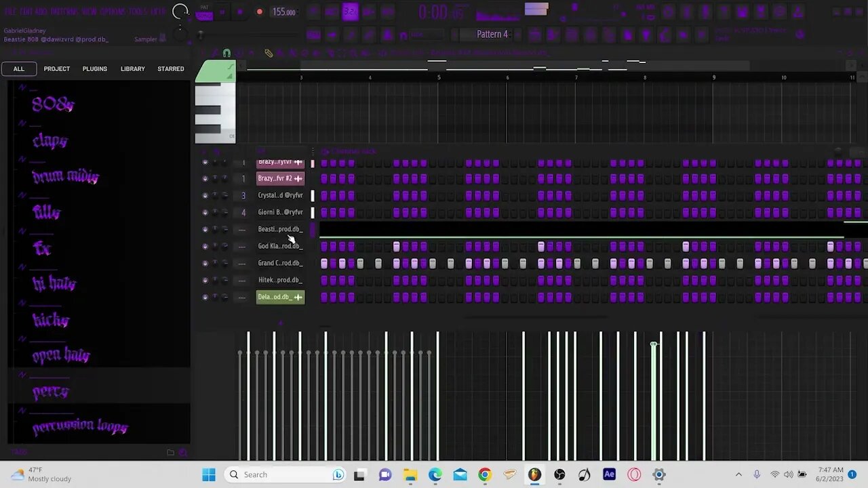Expand the drum midis folder

coord(65,176)
